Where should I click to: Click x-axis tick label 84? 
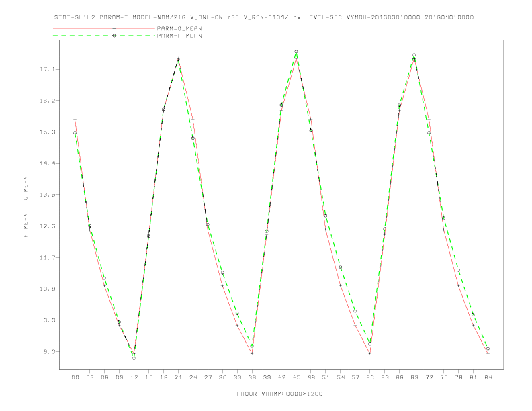[x=488, y=377]
